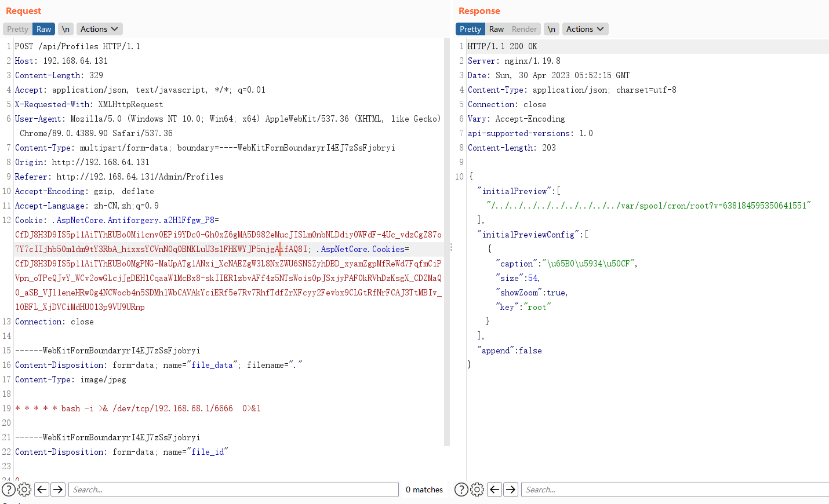
Task: Open help icon in Request search bar
Action: click(9, 490)
